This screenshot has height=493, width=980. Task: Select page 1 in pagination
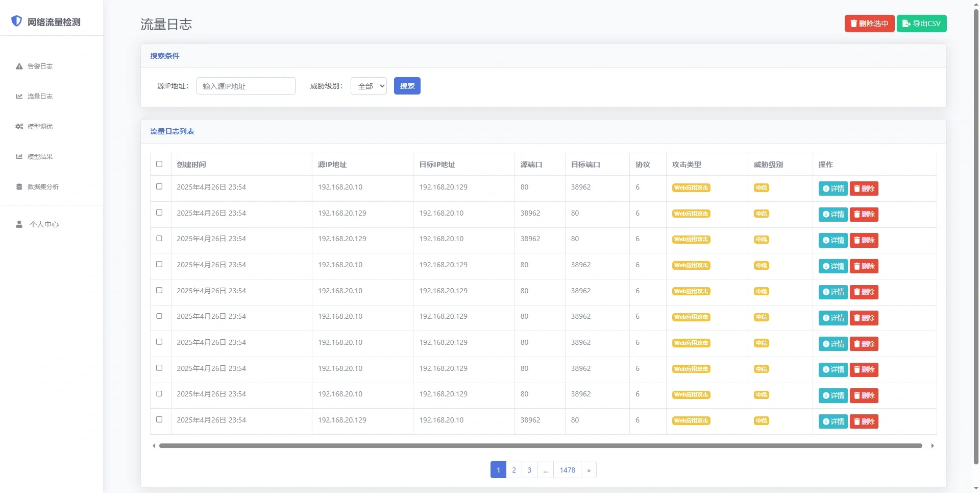499,470
